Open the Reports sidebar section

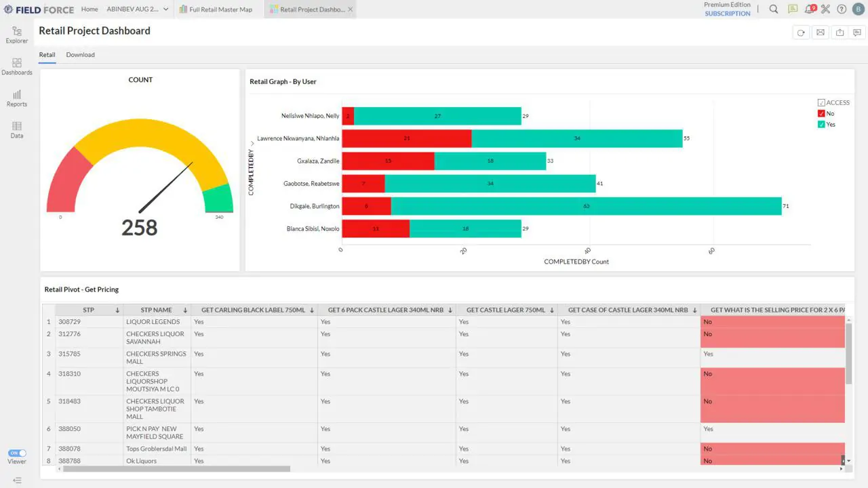(x=17, y=98)
